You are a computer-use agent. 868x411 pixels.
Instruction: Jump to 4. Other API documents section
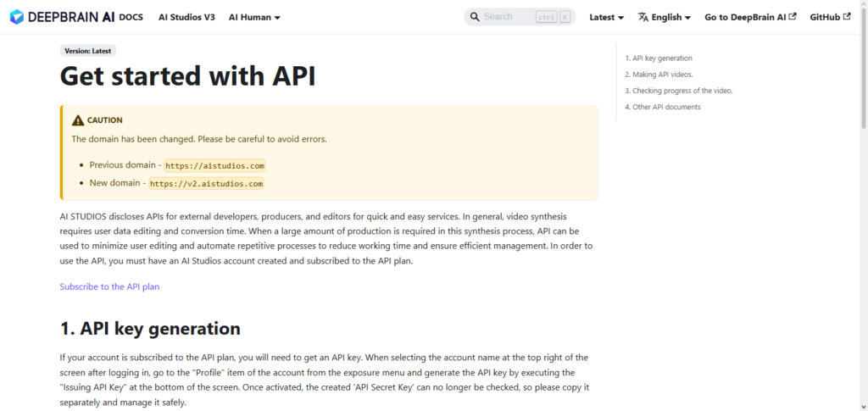coord(663,107)
